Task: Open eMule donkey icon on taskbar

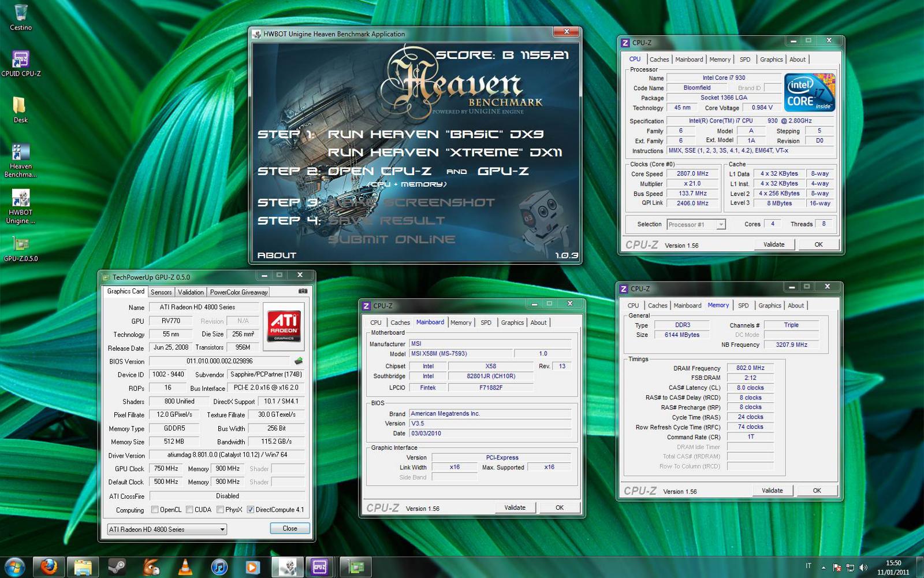Action: point(151,567)
